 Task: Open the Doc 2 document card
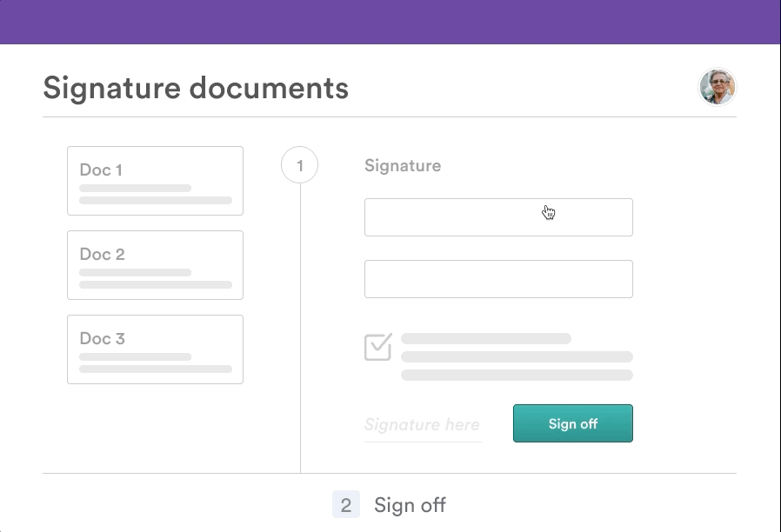(155, 264)
